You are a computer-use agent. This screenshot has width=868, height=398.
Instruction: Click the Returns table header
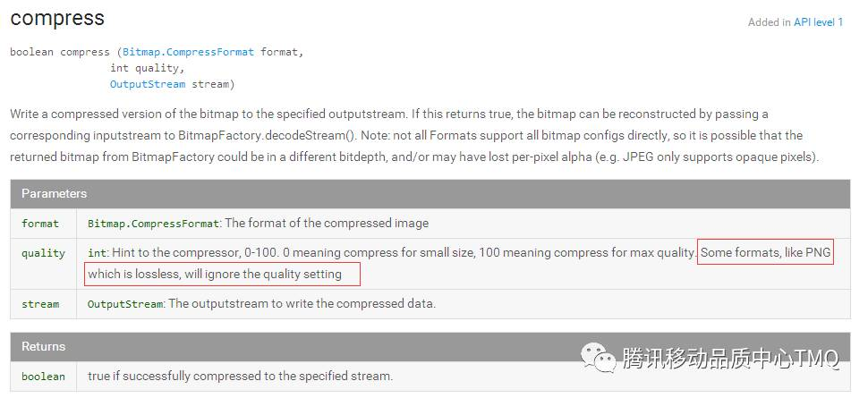[x=430, y=346]
